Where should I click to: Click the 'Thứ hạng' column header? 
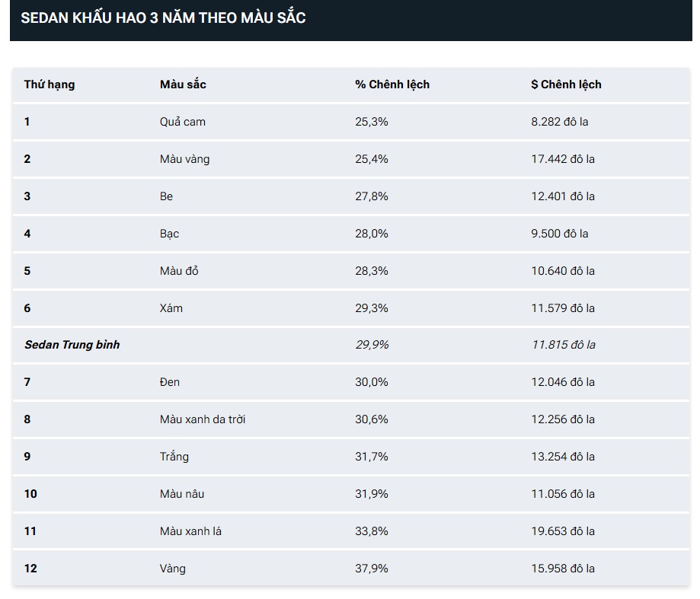(x=50, y=84)
